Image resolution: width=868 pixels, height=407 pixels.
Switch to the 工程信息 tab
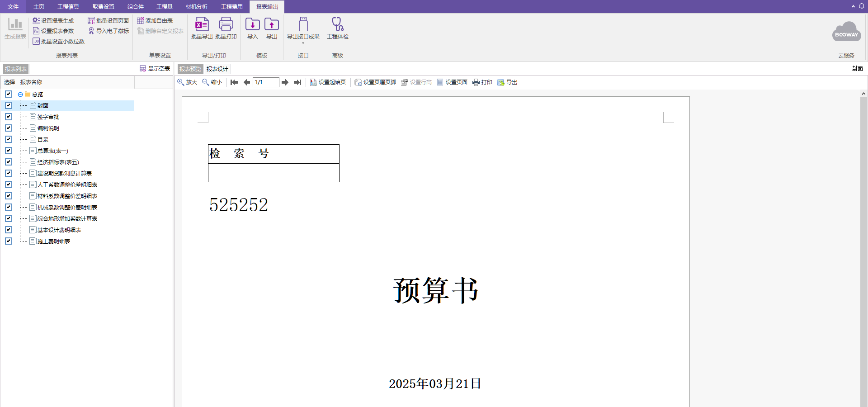coord(68,6)
